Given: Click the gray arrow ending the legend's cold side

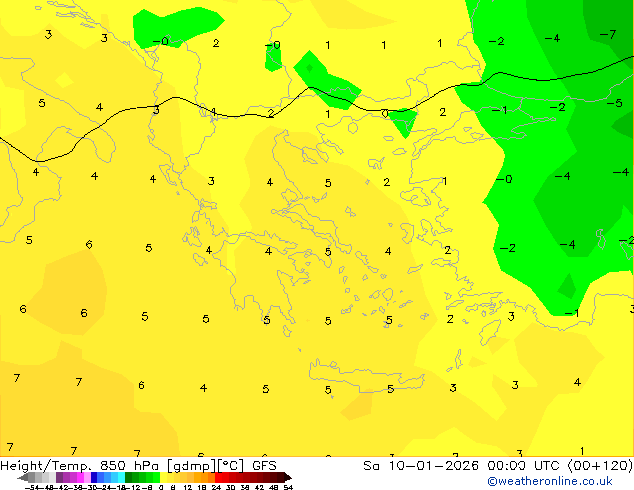Looking at the screenshot, I should point(23,477).
